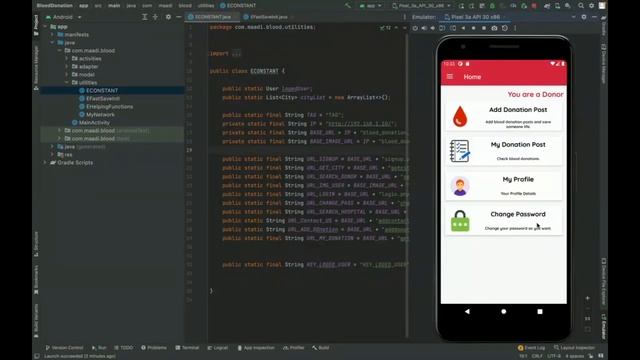Open the Profiler tool window
640x360 pixels.
pos(294,348)
